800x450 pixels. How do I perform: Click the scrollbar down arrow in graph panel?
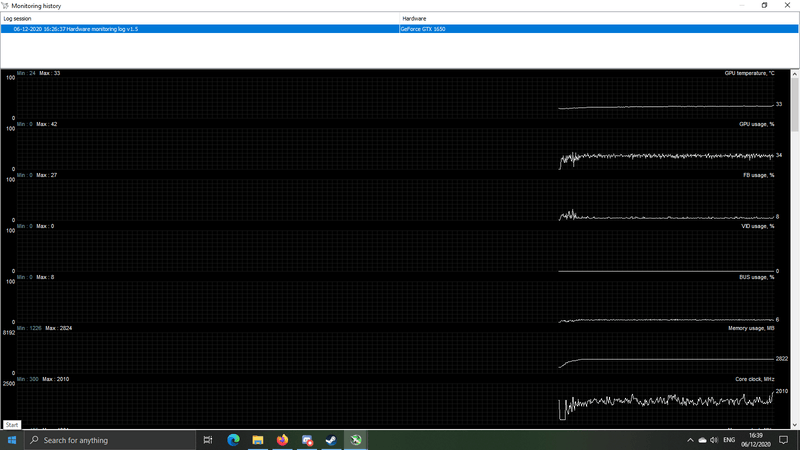tap(794, 424)
